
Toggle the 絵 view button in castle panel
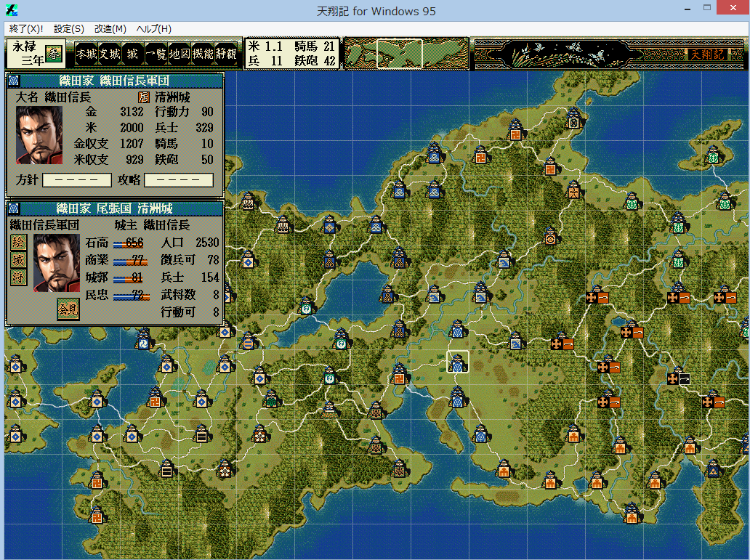17,242
